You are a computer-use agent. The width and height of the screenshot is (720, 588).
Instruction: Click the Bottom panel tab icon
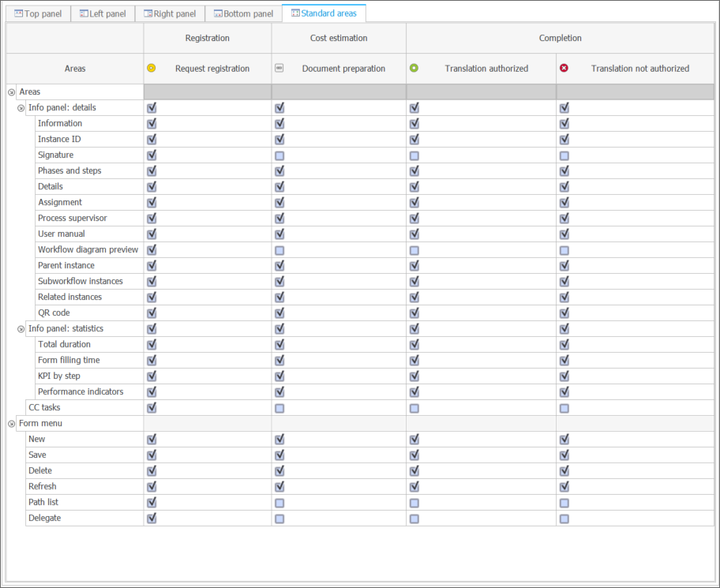(x=218, y=13)
